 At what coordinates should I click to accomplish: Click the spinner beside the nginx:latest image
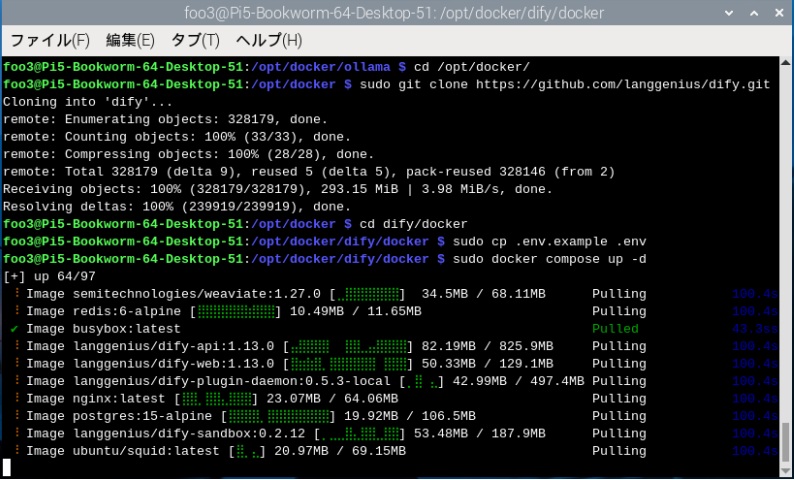(15, 399)
